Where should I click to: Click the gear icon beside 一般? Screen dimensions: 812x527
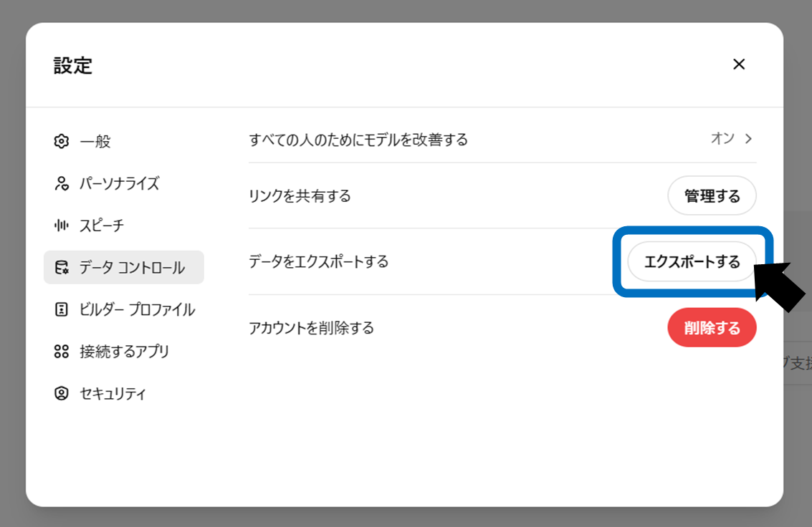(x=62, y=141)
